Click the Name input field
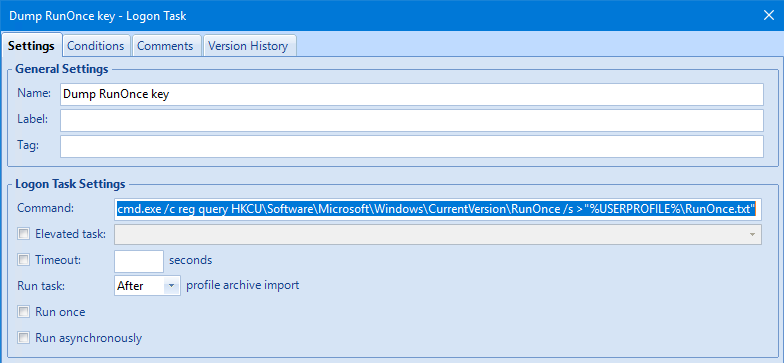 [x=412, y=94]
